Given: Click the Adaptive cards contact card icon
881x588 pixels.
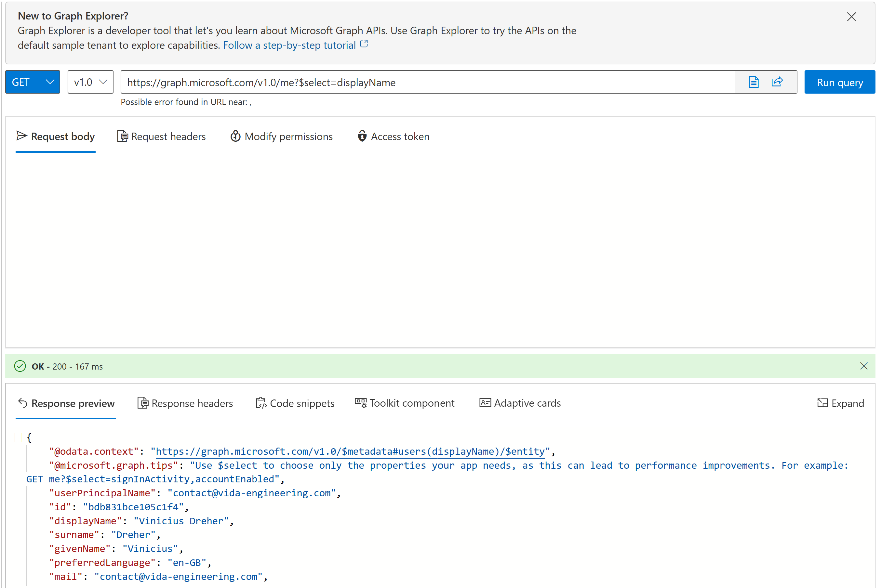Looking at the screenshot, I should point(485,403).
